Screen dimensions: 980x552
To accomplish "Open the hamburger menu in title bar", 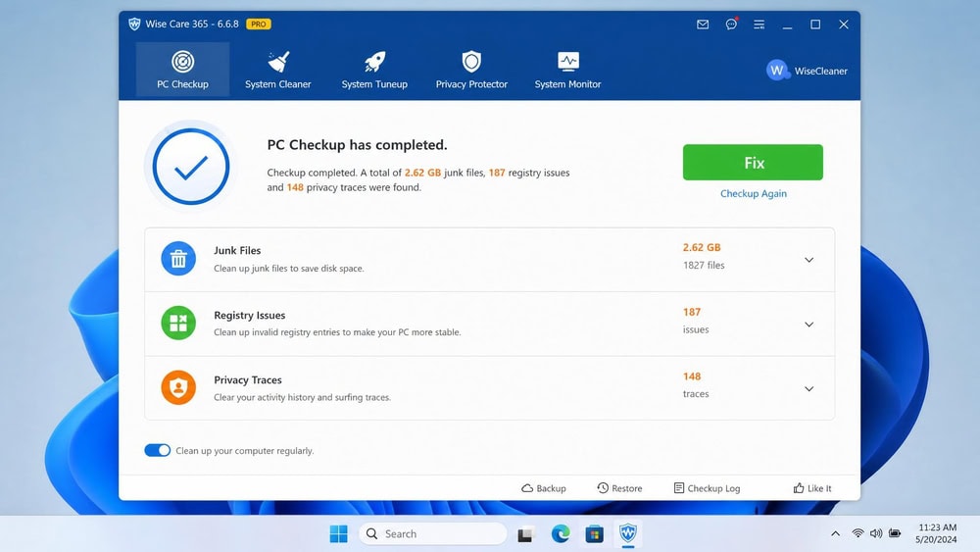I will pyautogui.click(x=759, y=25).
